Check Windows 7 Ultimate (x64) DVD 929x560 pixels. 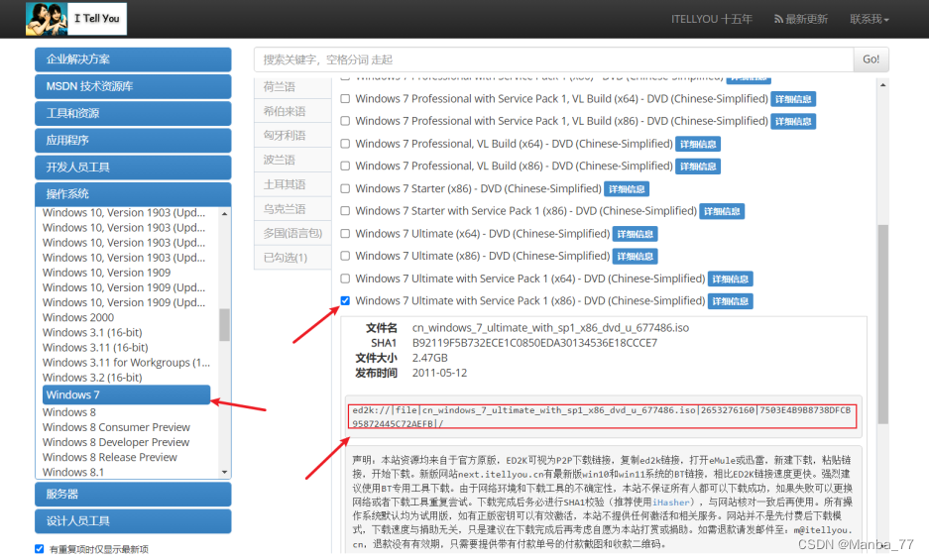[345, 234]
